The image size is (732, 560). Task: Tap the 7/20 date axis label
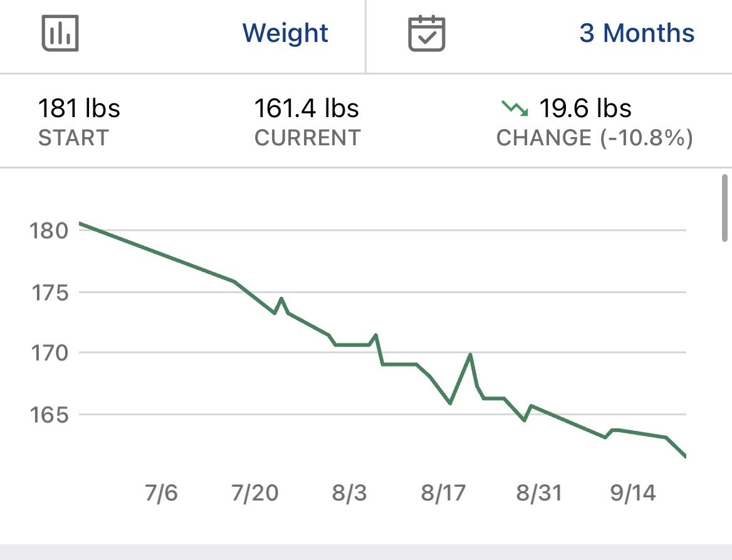click(x=255, y=493)
